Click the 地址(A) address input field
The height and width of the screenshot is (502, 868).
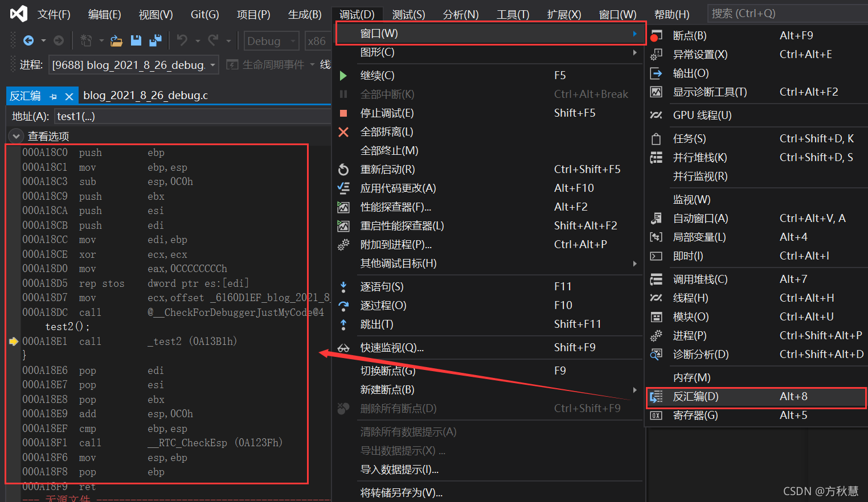click(x=193, y=116)
